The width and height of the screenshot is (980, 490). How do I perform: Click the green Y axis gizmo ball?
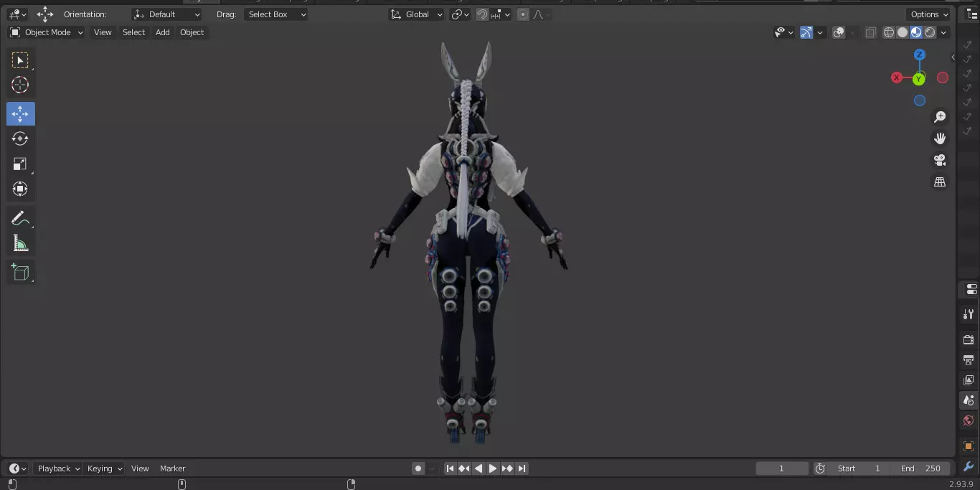tap(918, 79)
